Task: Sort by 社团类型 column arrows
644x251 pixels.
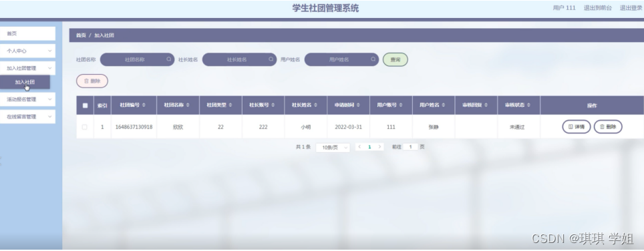Action: coord(230,105)
